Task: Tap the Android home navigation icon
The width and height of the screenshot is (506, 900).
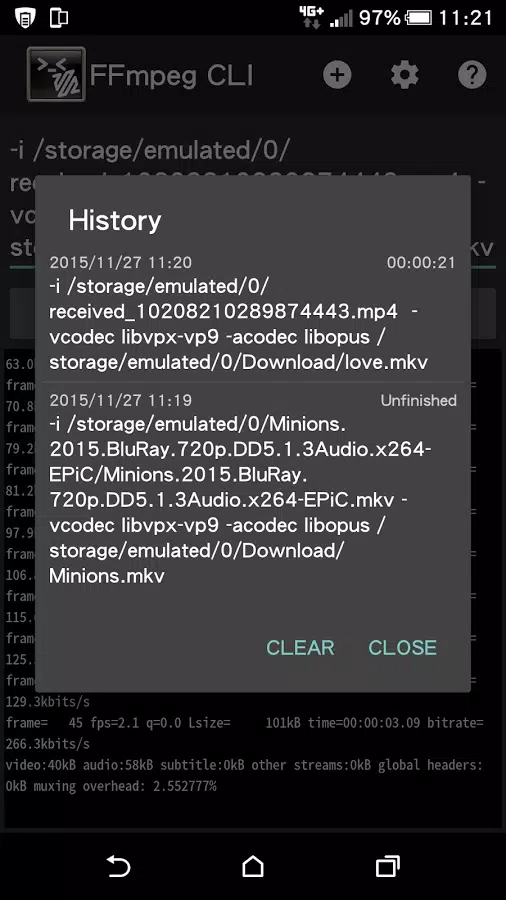Action: point(253,866)
